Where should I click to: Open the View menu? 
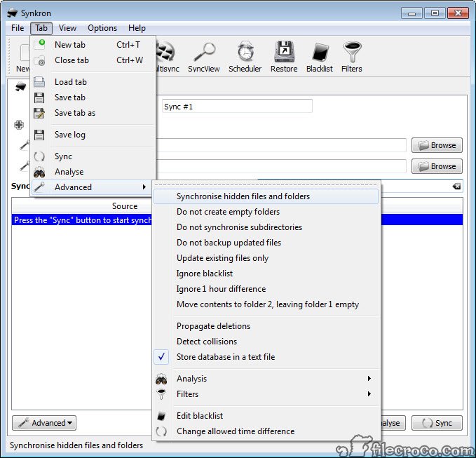pos(67,28)
